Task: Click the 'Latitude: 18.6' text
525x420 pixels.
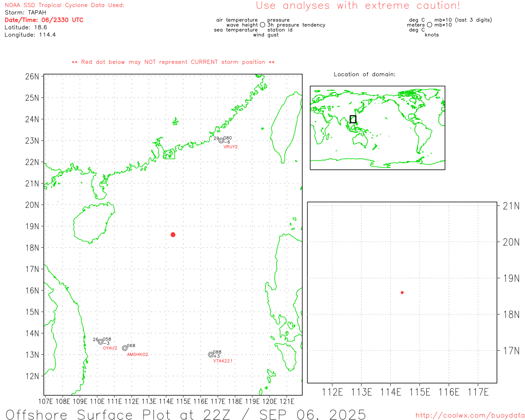Action: click(x=26, y=27)
